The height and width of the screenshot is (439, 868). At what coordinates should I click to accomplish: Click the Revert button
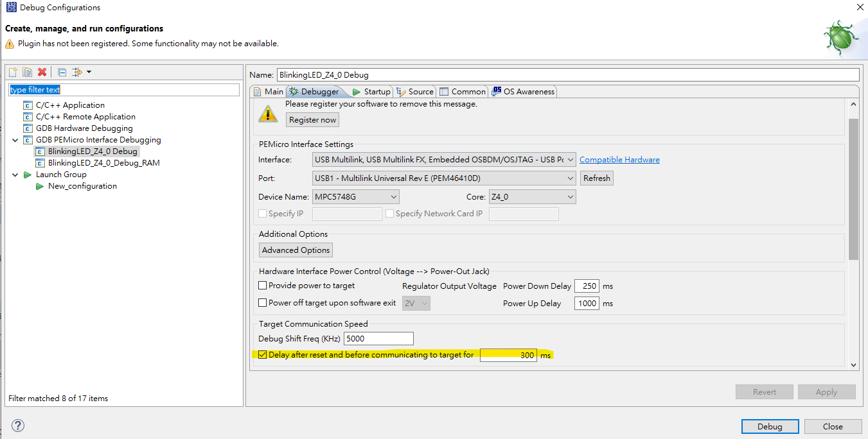765,392
